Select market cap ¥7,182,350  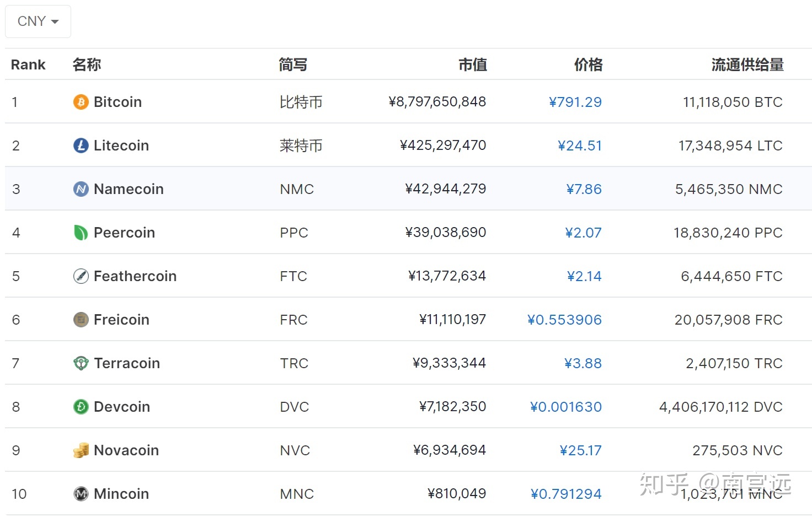click(453, 407)
